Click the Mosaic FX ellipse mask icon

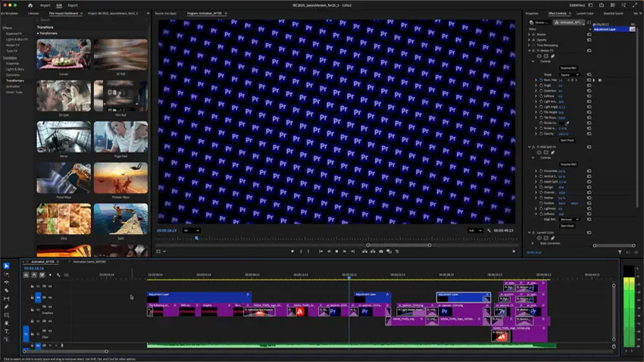[x=539, y=56]
